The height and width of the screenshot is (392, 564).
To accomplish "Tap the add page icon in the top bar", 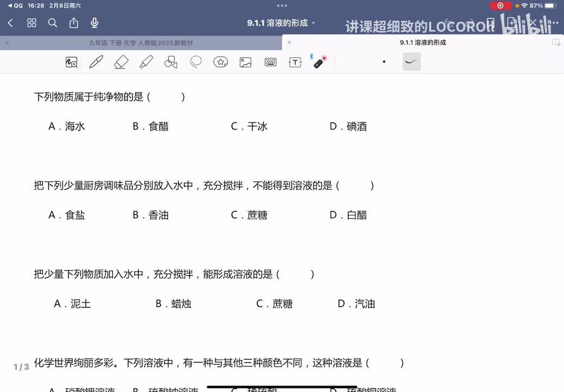I will point(512,23).
